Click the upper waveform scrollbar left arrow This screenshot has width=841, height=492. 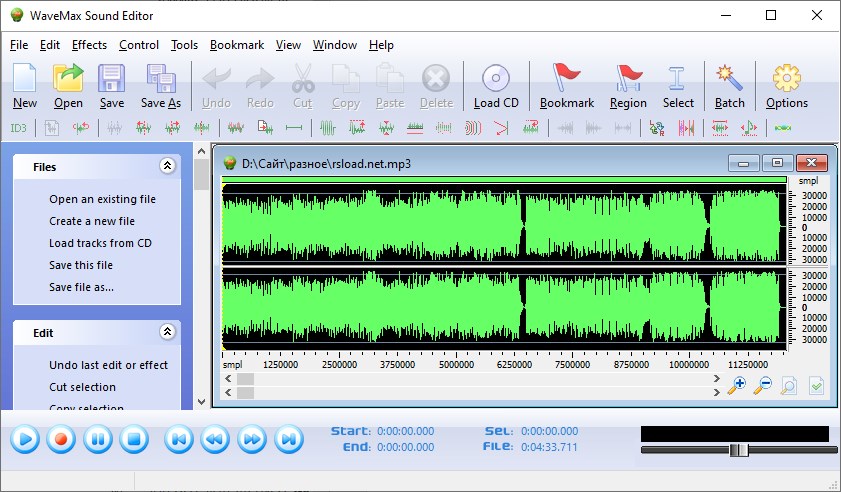[x=228, y=378]
